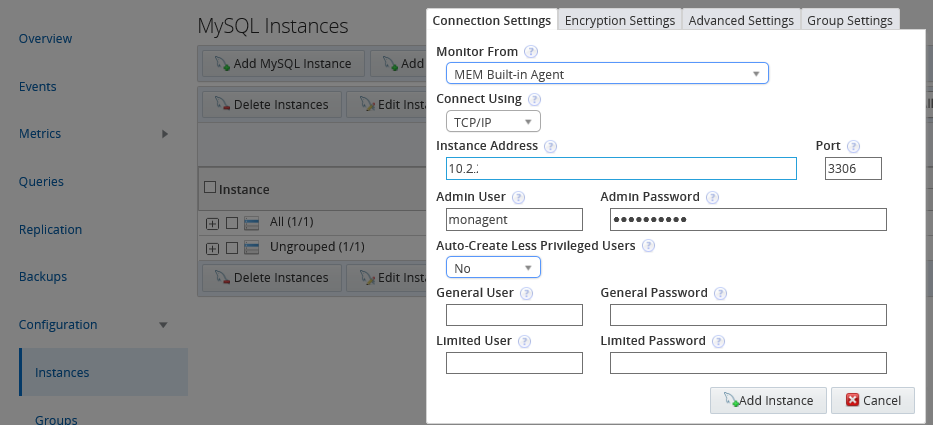Check the Ungrouped (1/1) group checkbox
This screenshot has width=933, height=425.
pos(232,248)
